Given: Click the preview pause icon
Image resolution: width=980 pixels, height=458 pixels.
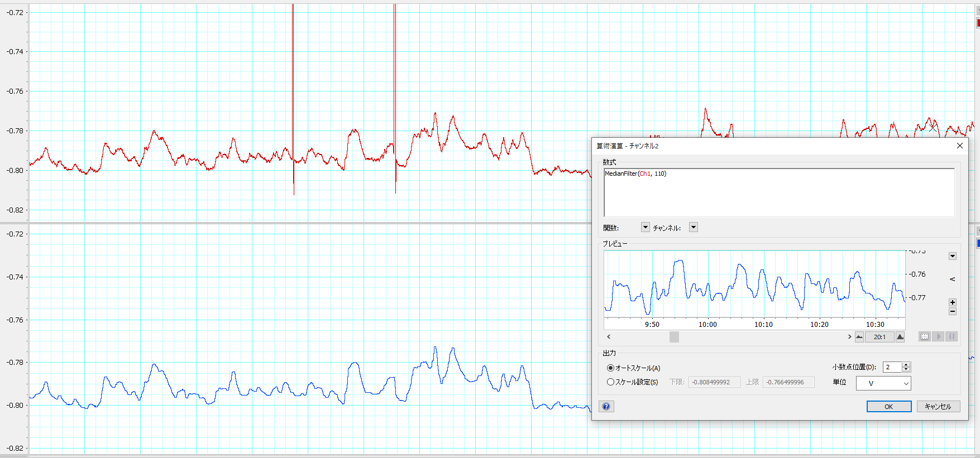Looking at the screenshot, I should coord(952,336).
